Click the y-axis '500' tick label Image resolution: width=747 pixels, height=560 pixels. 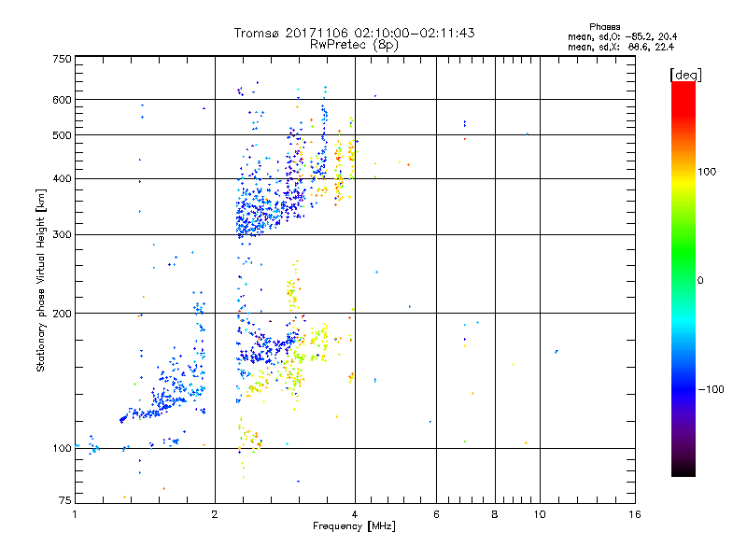(x=62, y=135)
